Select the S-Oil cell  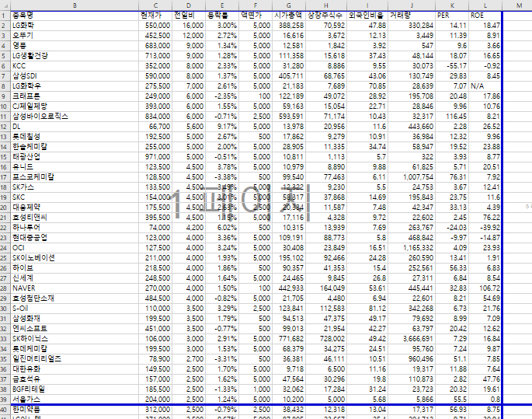pyautogui.click(x=75, y=309)
